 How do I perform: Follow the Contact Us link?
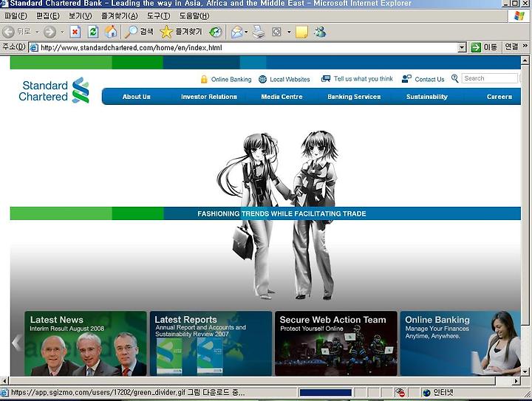click(429, 79)
